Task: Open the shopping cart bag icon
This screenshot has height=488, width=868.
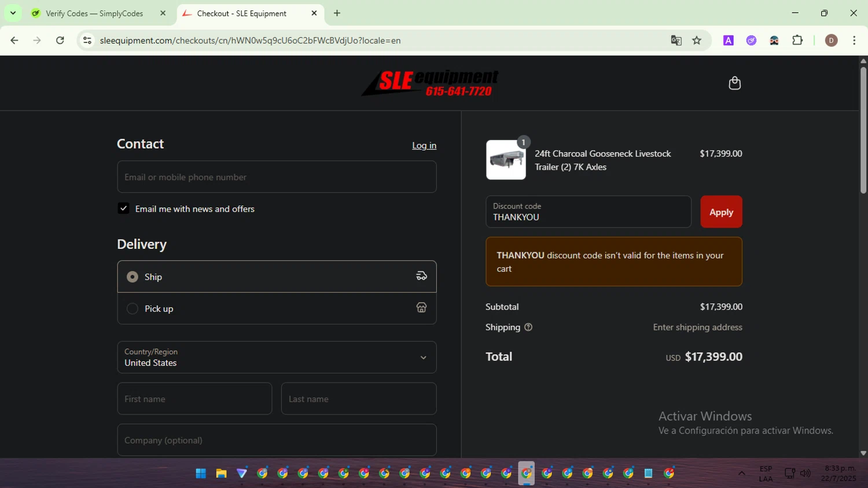Action: [734, 83]
